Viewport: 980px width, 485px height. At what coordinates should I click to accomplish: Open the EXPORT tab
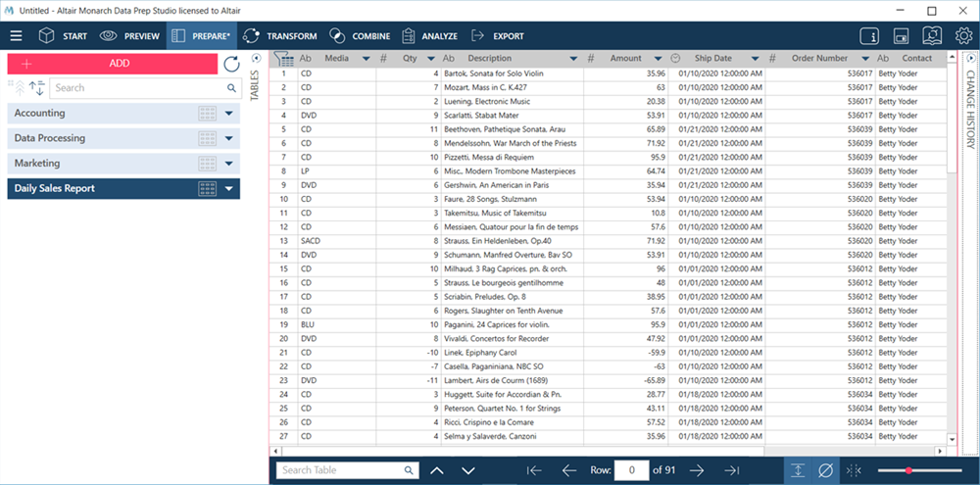click(498, 36)
